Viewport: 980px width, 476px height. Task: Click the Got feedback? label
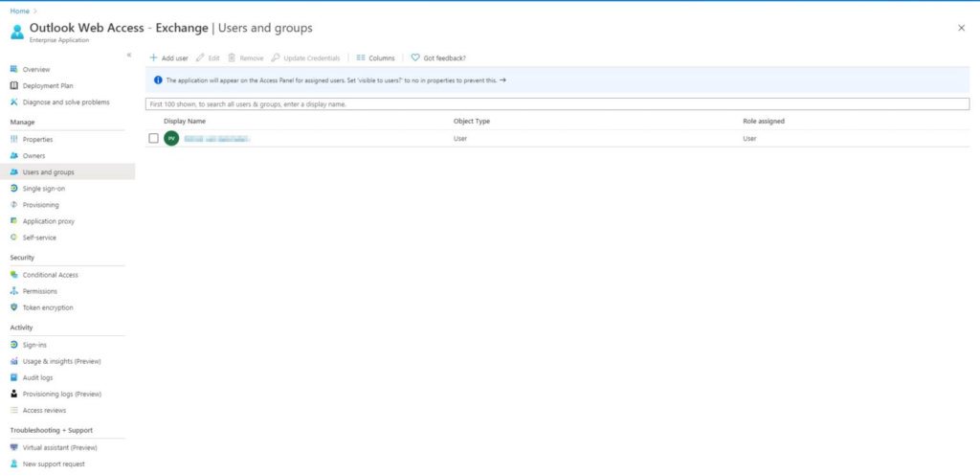(x=444, y=58)
